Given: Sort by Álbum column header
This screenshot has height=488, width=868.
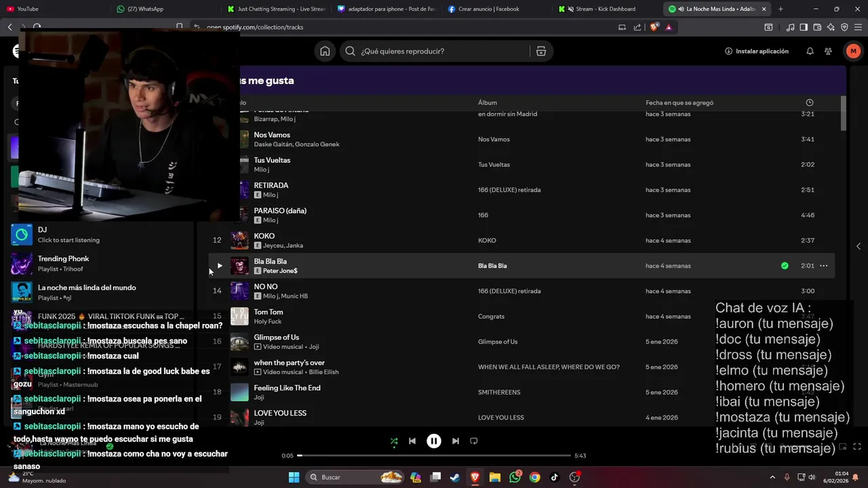Looking at the screenshot, I should (x=488, y=102).
